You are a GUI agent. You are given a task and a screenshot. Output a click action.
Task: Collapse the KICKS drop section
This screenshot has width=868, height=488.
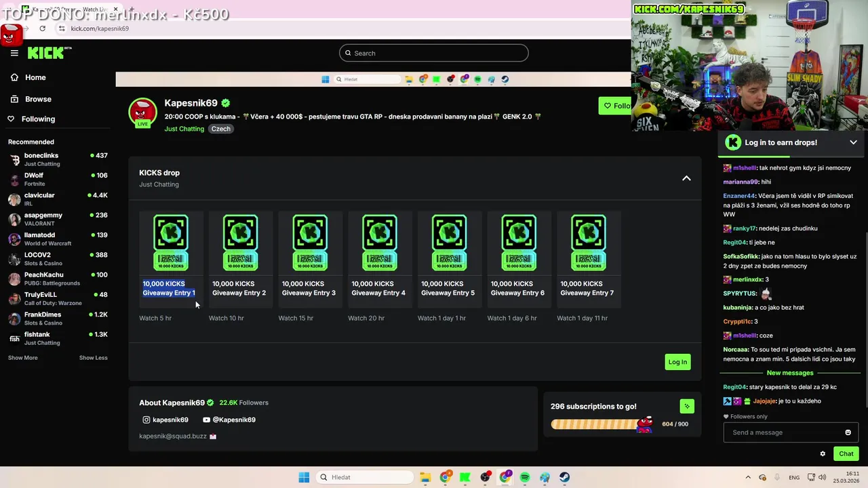pyautogui.click(x=686, y=178)
